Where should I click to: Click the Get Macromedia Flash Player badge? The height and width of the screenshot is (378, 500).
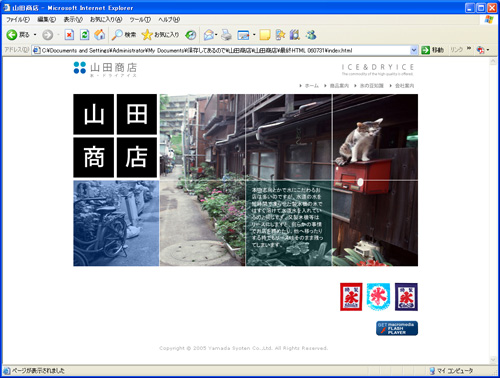tap(397, 328)
